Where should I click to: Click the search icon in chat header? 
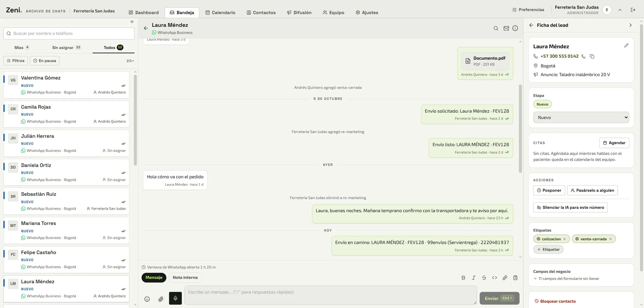pyautogui.click(x=496, y=28)
